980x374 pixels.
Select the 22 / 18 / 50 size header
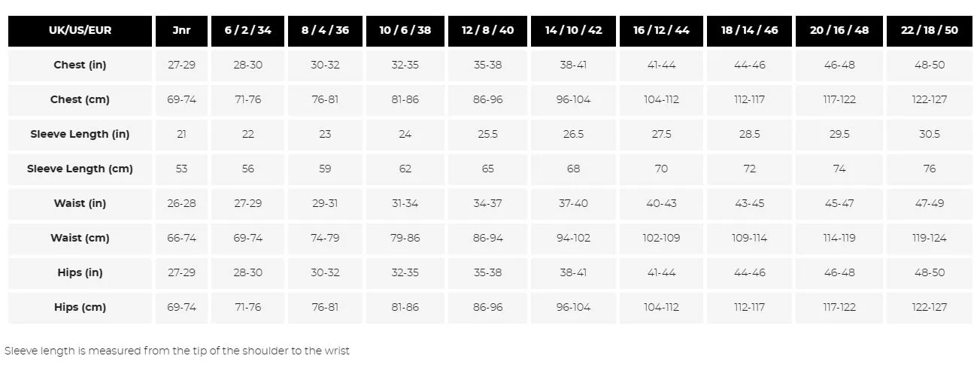click(x=930, y=31)
